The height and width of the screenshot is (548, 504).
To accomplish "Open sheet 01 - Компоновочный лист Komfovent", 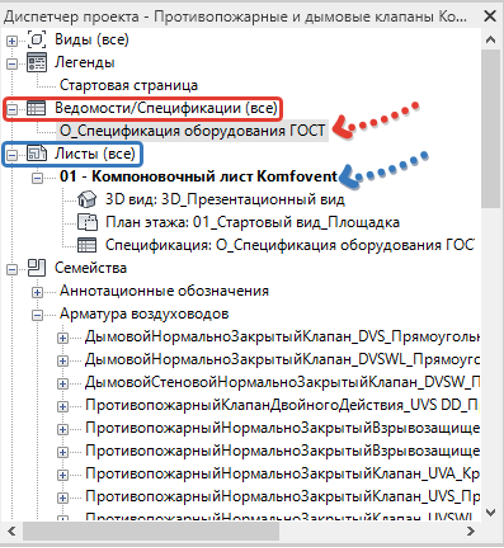I will (198, 176).
